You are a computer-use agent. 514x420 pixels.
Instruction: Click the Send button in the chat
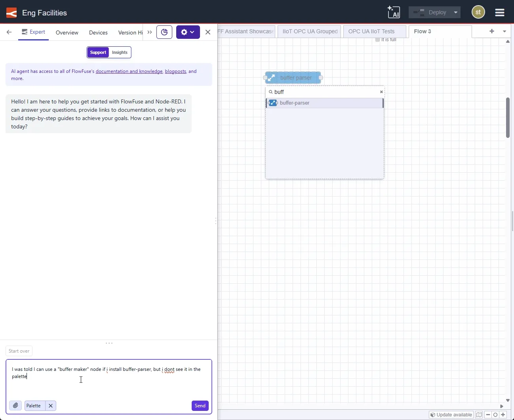(200, 405)
